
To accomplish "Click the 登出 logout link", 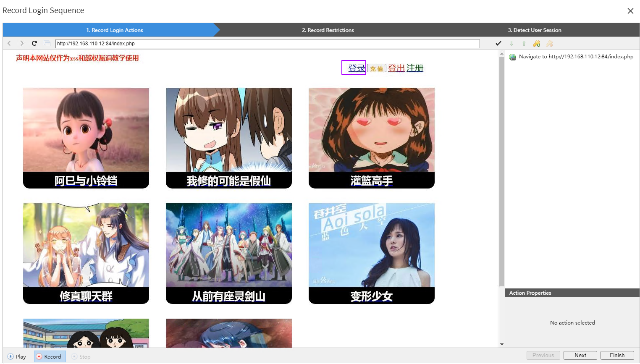I will coord(396,68).
